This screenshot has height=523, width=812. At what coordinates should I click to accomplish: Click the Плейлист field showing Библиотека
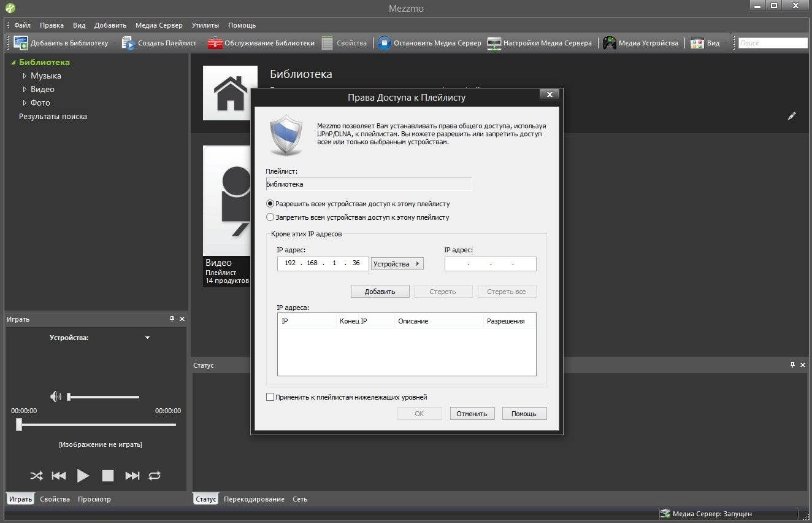coord(369,184)
